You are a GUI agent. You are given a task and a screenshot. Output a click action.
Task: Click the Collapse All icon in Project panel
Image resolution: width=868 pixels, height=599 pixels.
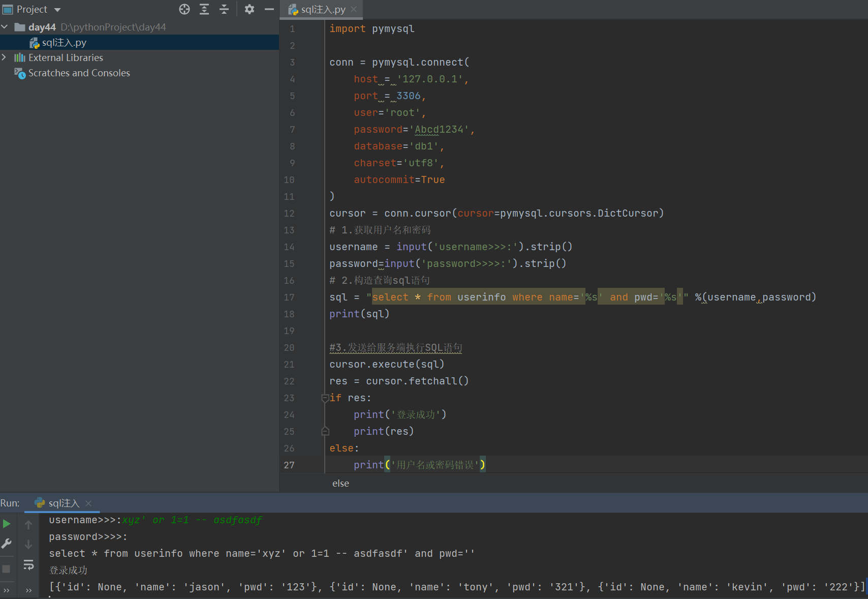tap(224, 9)
